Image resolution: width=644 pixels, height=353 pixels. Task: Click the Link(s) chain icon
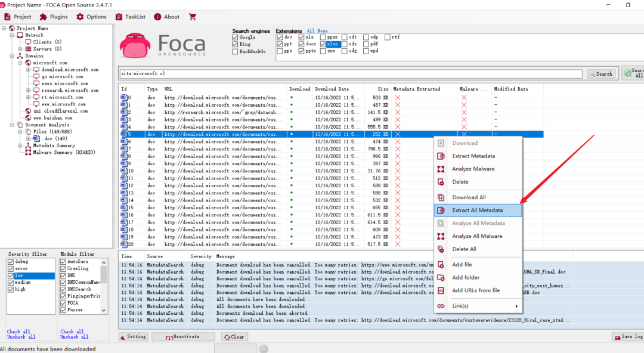[441, 306]
